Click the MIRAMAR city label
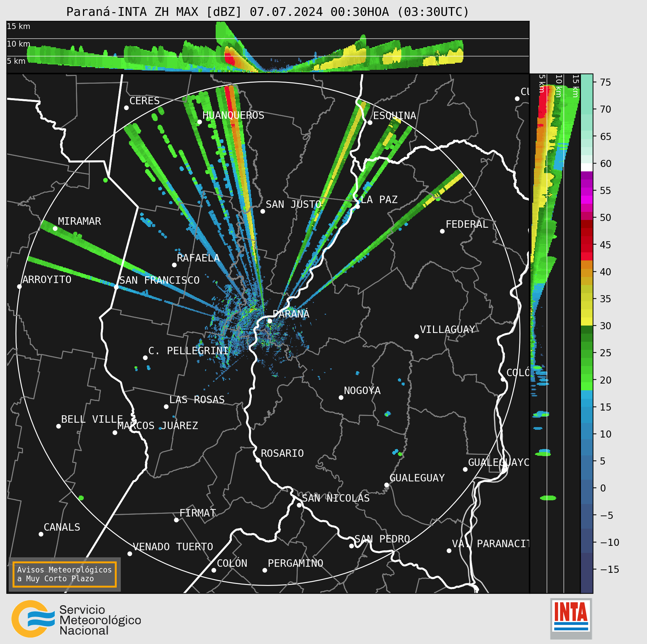This screenshot has height=644, width=647. tap(79, 221)
